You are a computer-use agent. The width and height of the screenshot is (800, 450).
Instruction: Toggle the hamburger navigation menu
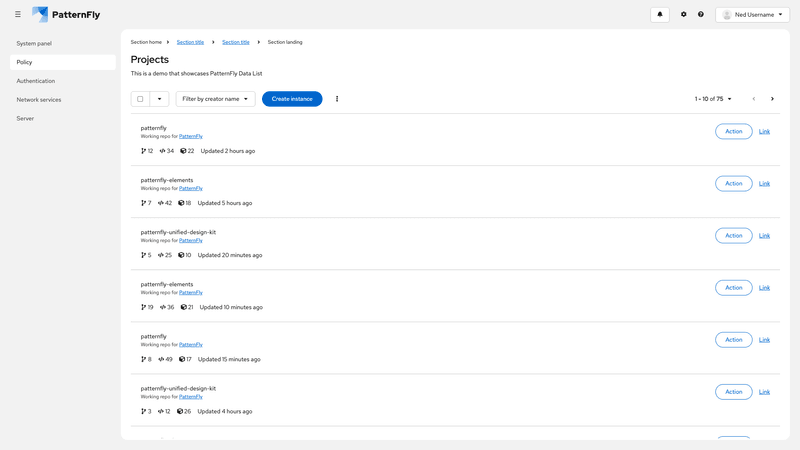17,15
